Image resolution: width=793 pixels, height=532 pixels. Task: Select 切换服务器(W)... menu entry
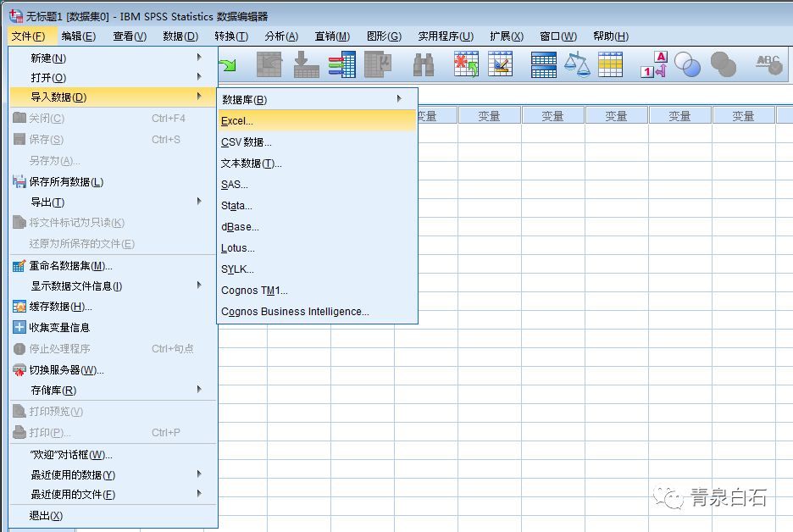114,369
